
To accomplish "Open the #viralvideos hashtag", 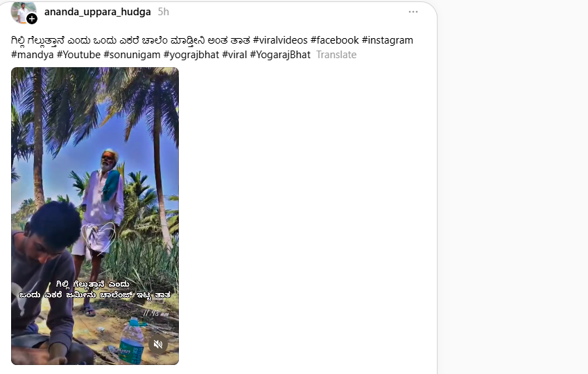I will click(x=280, y=40).
